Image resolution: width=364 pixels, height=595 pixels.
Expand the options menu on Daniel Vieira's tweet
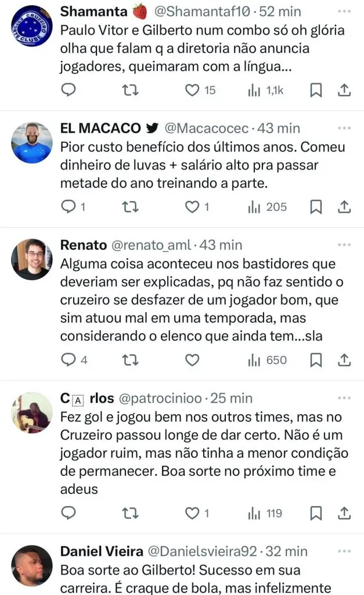point(345,550)
